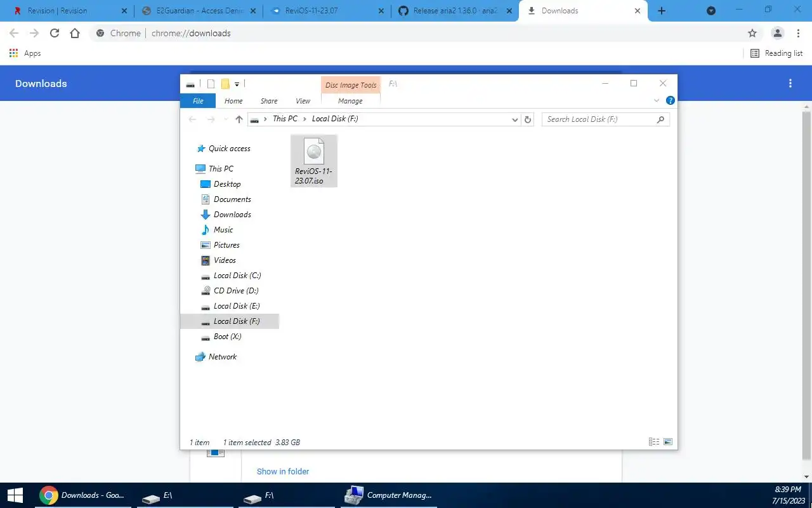Open recent locations dropdown arrow
The width and height of the screenshot is (812, 508).
coord(225,119)
